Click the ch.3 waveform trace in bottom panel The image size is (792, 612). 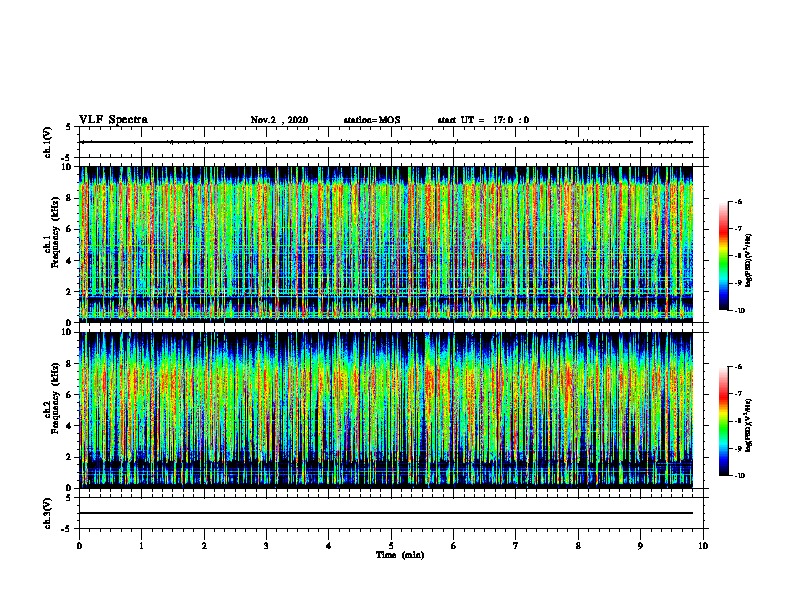click(x=386, y=513)
